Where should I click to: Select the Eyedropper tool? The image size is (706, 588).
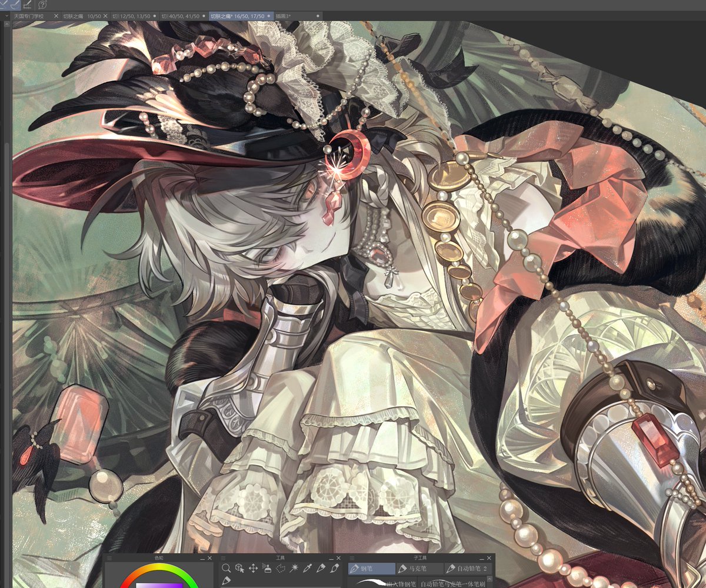click(x=307, y=568)
